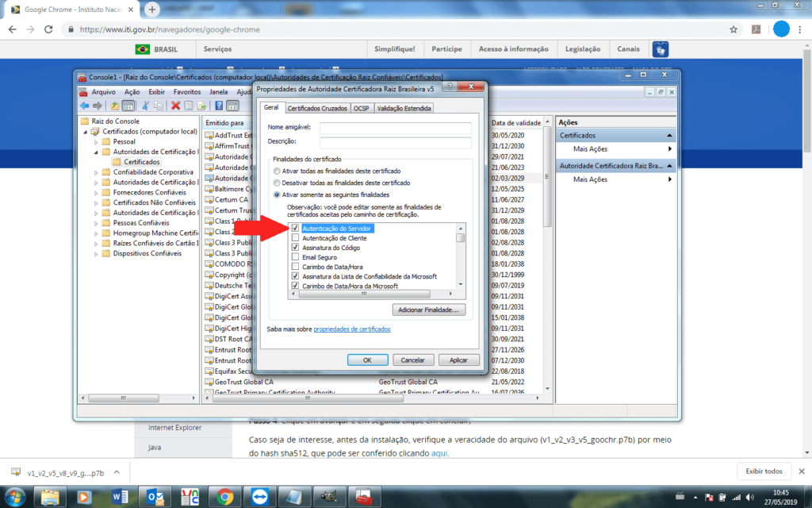Screen dimensions: 812x508
Task: Open Windows Explorer from taskbar
Action: [50, 497]
